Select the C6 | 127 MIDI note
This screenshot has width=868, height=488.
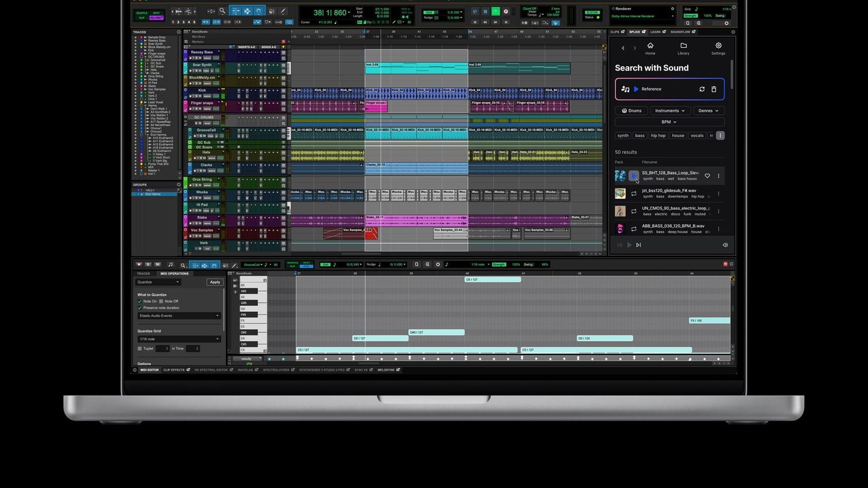[x=493, y=280]
